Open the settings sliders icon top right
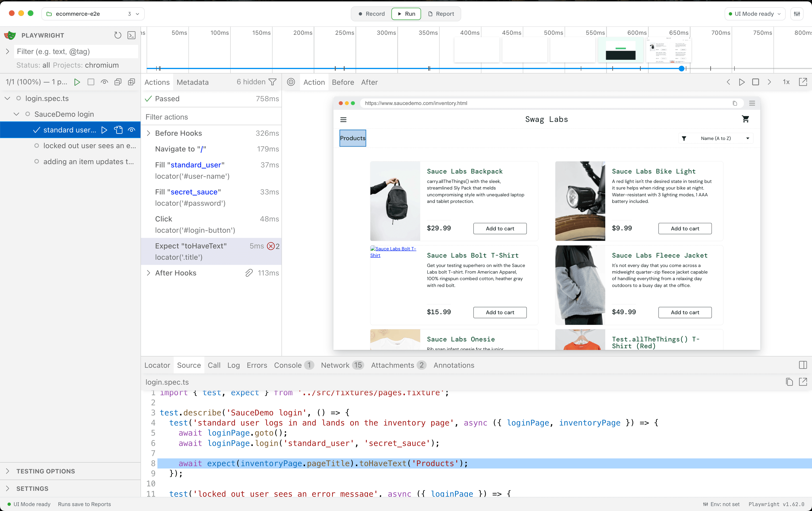 click(797, 14)
